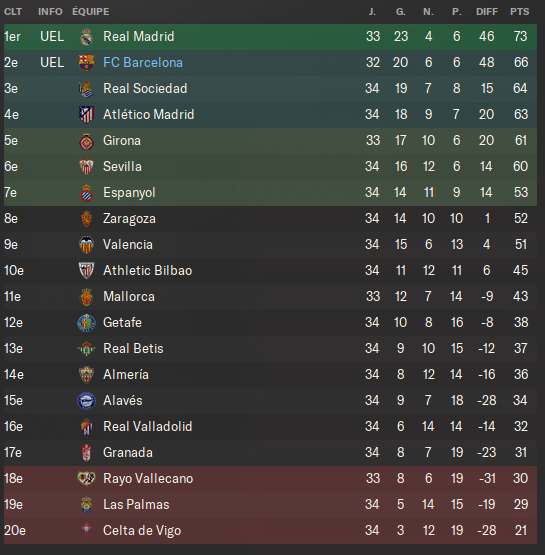
Task: Sort by the ÉQUIPE column header
Action: click(x=91, y=12)
